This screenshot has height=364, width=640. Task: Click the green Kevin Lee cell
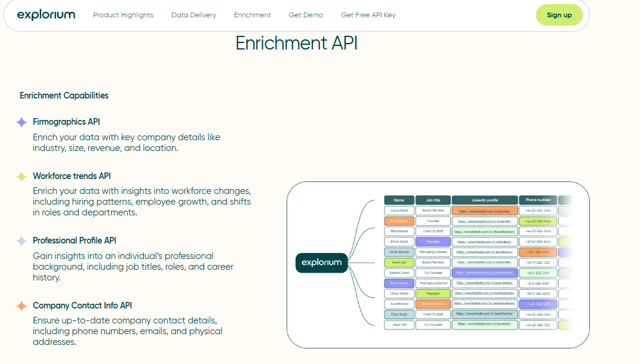399,263
